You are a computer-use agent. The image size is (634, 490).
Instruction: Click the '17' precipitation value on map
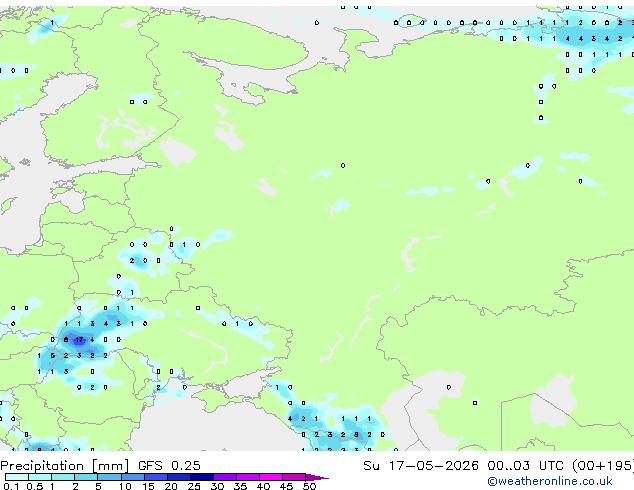(79, 340)
